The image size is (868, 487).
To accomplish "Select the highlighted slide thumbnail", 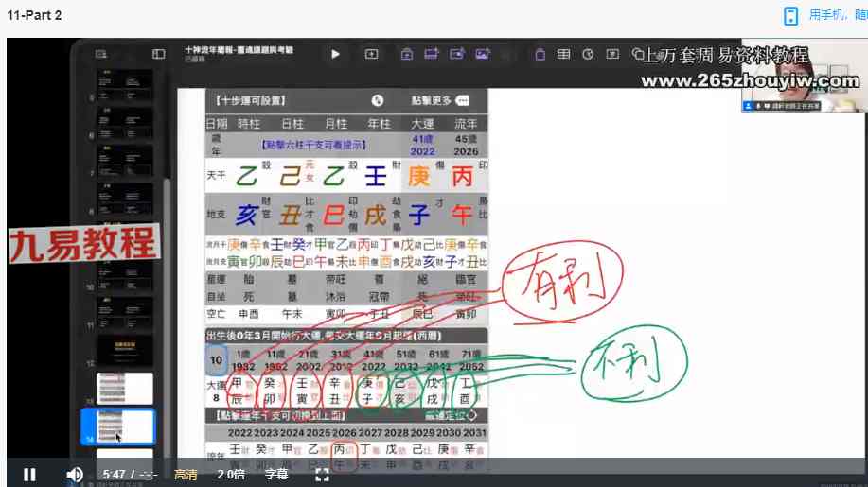I will coord(118,426).
